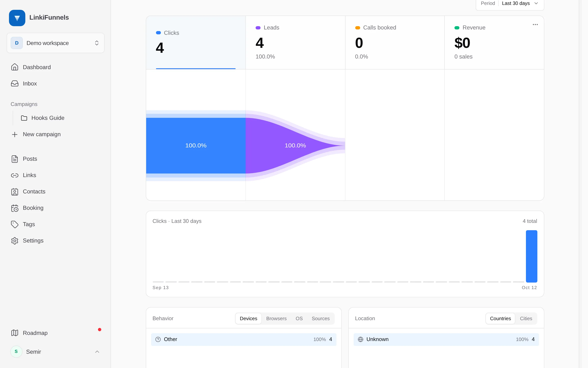Switch Location to Cities

pos(526,318)
